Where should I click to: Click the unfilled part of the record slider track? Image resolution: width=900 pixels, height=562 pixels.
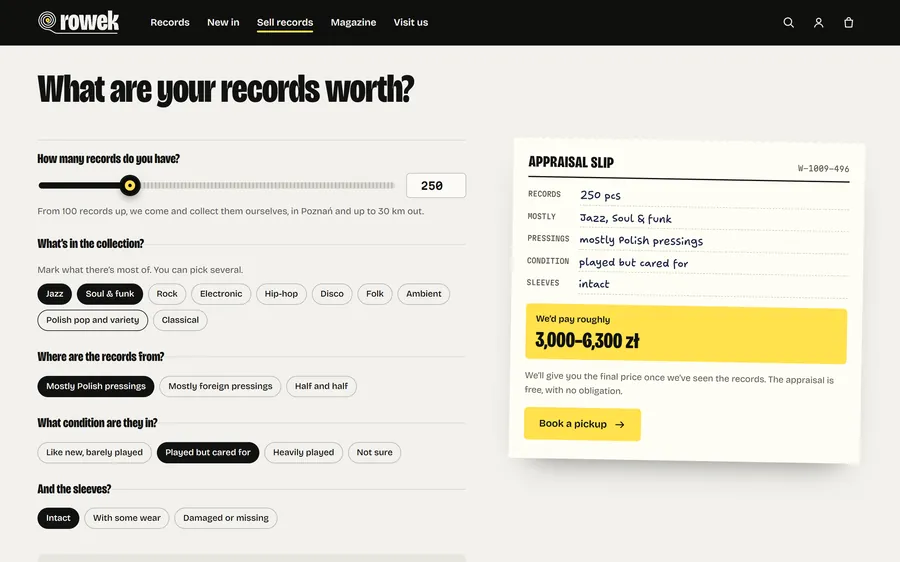268,185
